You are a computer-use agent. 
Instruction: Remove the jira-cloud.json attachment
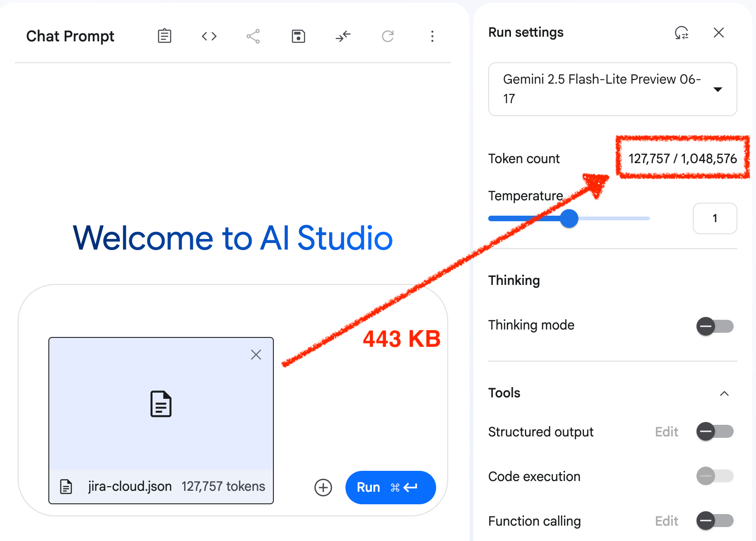click(x=256, y=355)
